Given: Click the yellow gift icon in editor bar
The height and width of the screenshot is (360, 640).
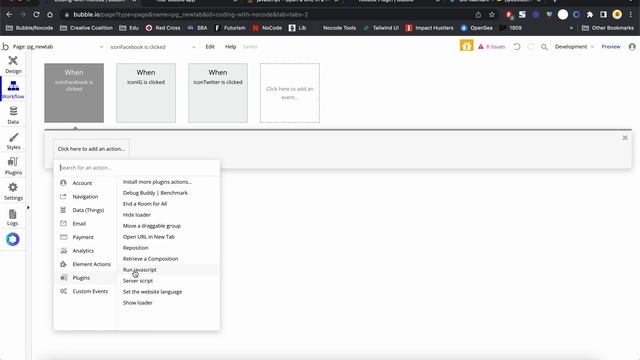Looking at the screenshot, I should click(467, 46).
